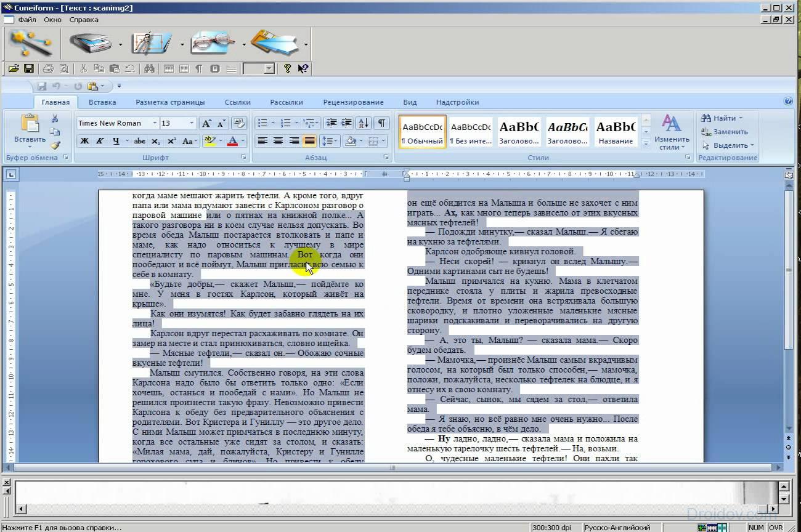This screenshot has height=532, width=801.
Task: Apply the Название style
Action: (616, 132)
